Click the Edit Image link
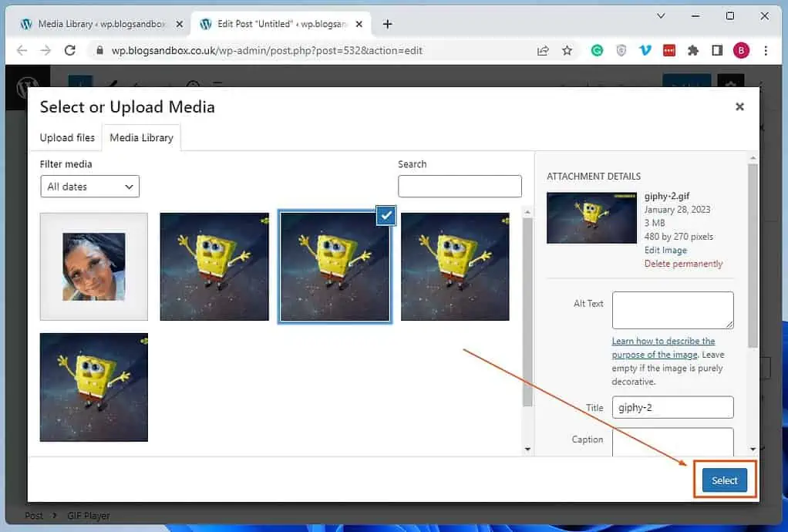 [665, 250]
